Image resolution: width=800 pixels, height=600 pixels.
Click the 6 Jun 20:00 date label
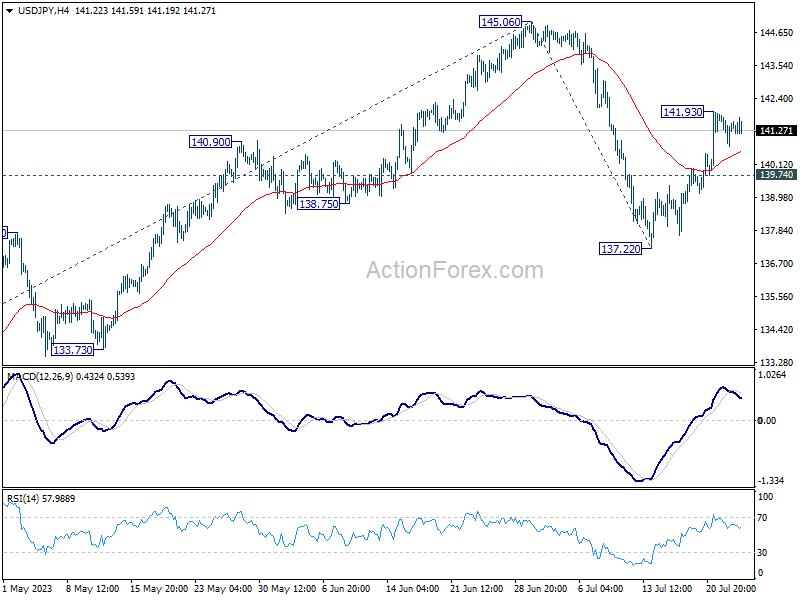pos(346,589)
